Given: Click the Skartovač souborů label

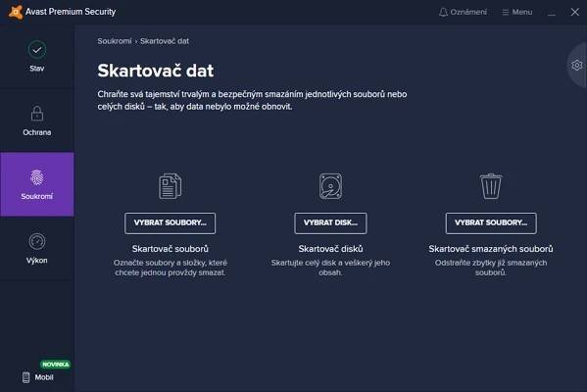Looking at the screenshot, I should tap(170, 249).
